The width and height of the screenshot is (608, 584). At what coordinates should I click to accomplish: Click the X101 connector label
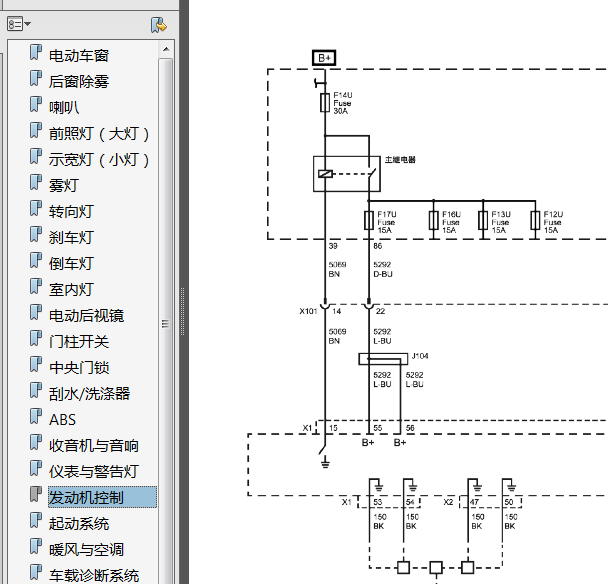click(308, 311)
